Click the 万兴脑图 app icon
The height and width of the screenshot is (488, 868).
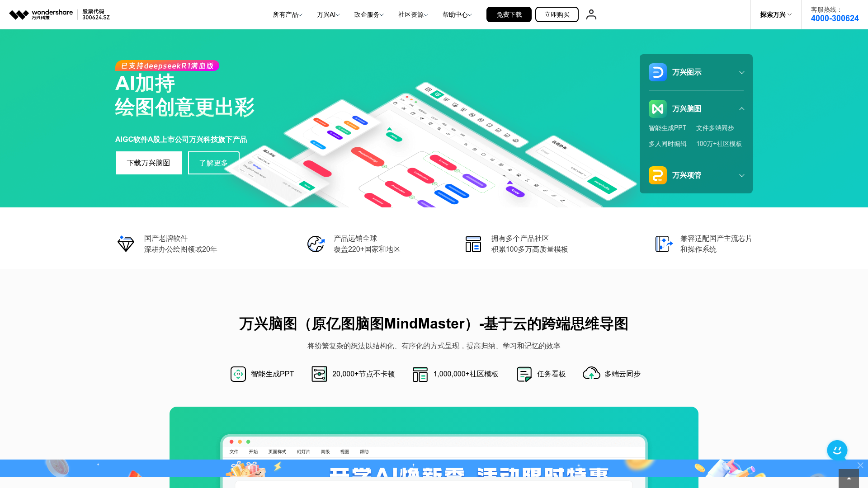click(x=657, y=109)
